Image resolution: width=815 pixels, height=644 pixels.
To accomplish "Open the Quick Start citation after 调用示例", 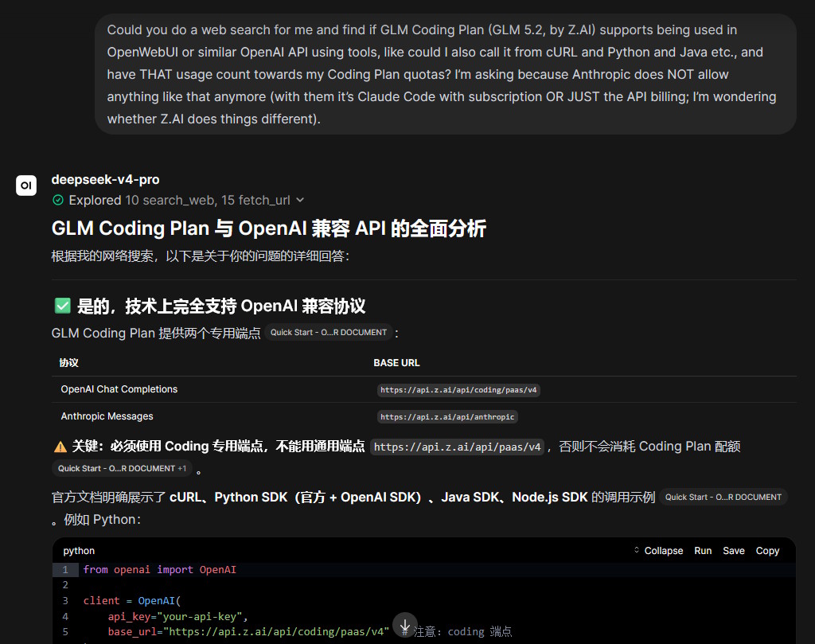I will (x=723, y=497).
